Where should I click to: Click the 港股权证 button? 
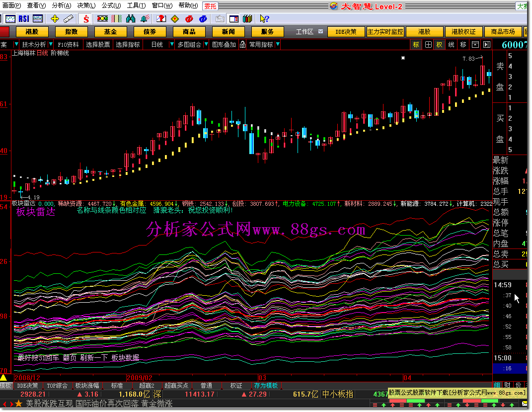[x=464, y=32]
